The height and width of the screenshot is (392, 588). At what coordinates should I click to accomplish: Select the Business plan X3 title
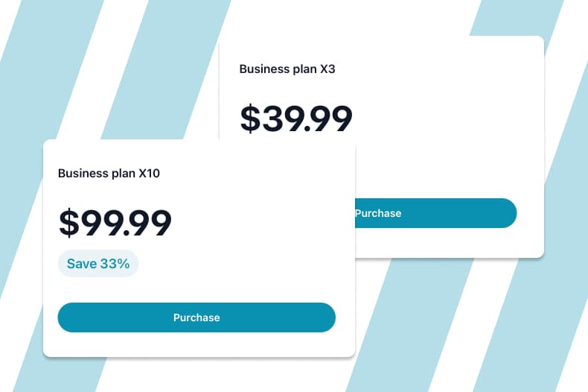(x=287, y=69)
